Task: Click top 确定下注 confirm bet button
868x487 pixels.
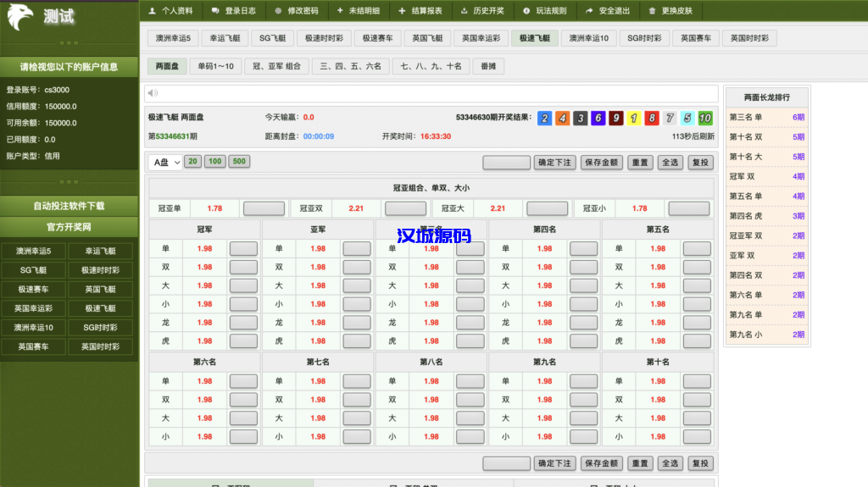Action: click(x=554, y=163)
